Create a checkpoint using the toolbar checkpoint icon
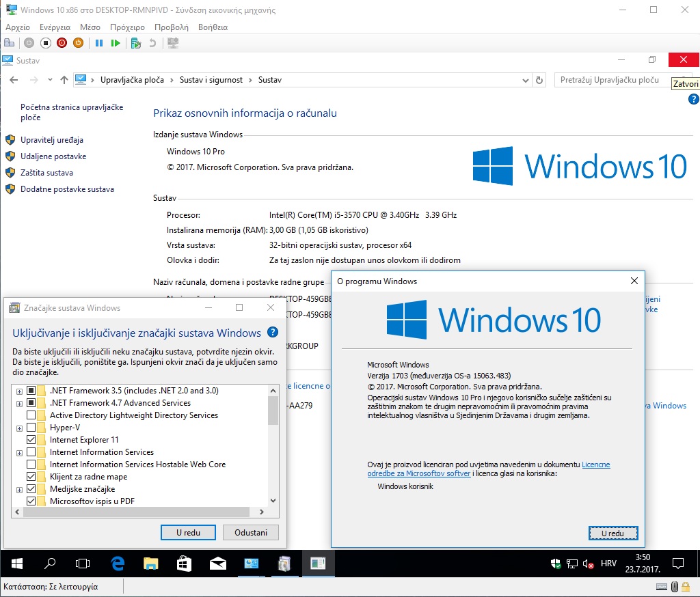Viewport: 700px width, 597px height. [x=136, y=43]
